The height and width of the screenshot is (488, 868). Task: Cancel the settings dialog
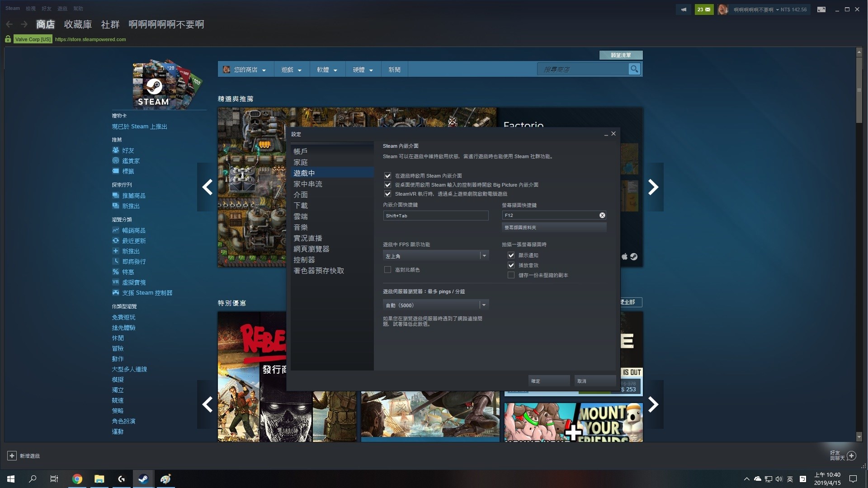point(595,381)
